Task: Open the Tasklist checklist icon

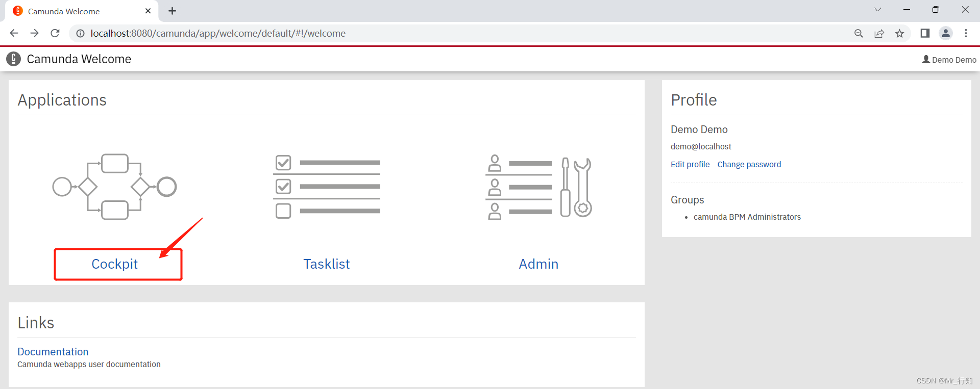Action: [x=327, y=187]
